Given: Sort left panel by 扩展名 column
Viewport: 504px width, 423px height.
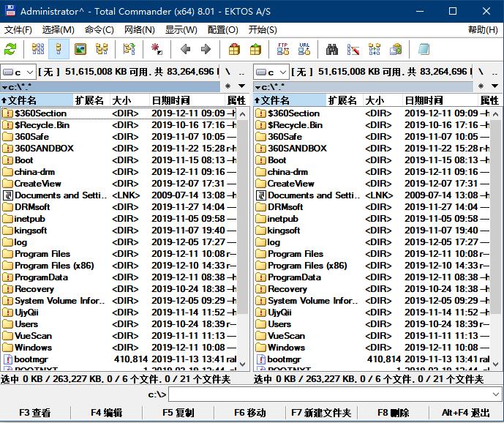Looking at the screenshot, I should (91, 100).
